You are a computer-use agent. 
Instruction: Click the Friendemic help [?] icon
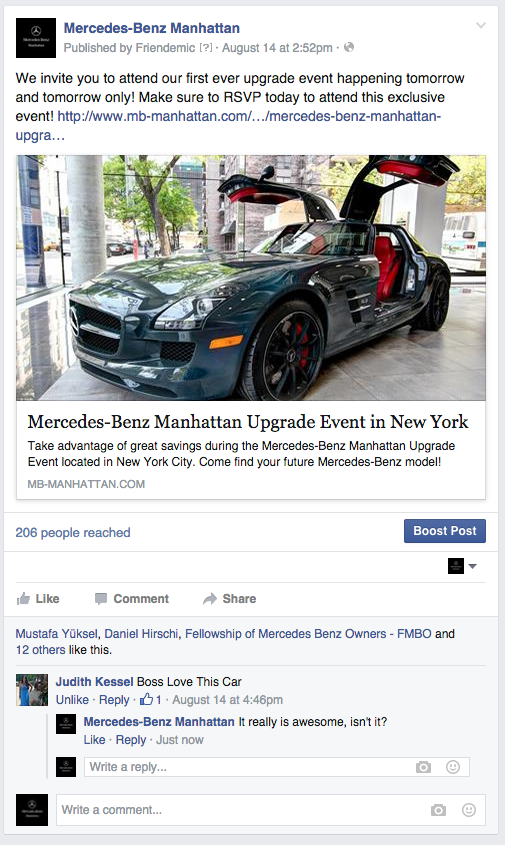(x=206, y=48)
